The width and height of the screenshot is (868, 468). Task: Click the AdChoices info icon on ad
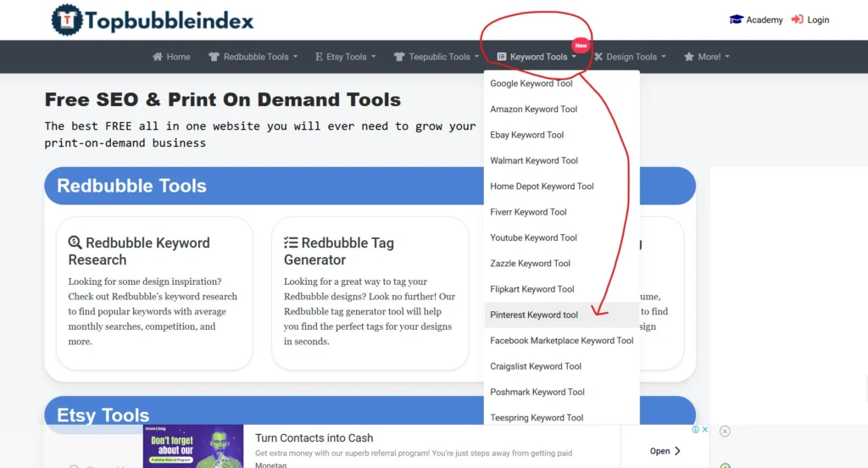coord(696,429)
